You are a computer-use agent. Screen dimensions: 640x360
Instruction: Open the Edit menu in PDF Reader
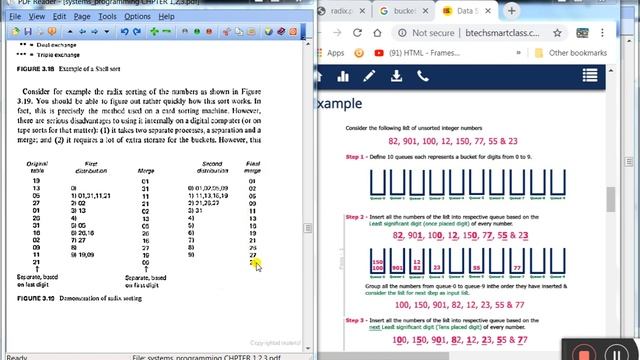click(x=59, y=16)
